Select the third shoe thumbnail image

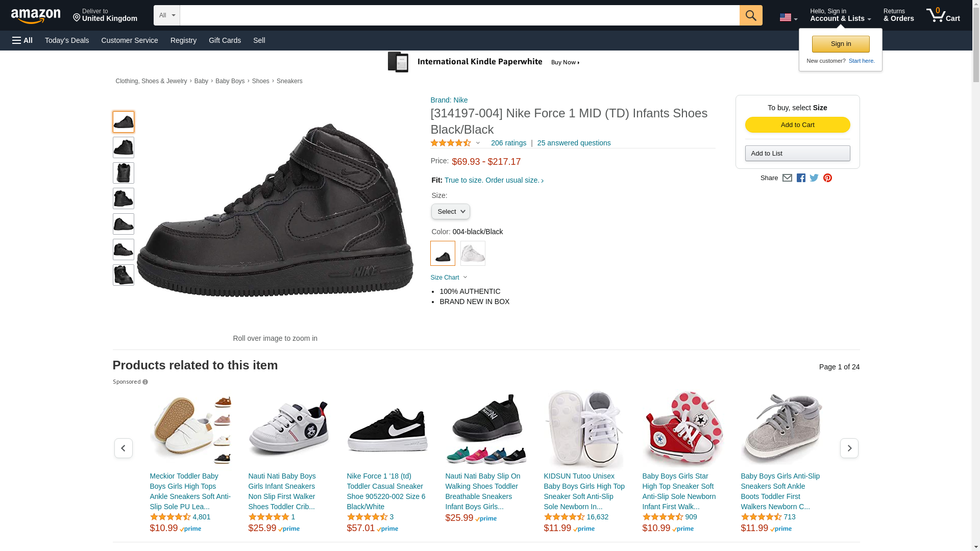point(124,173)
